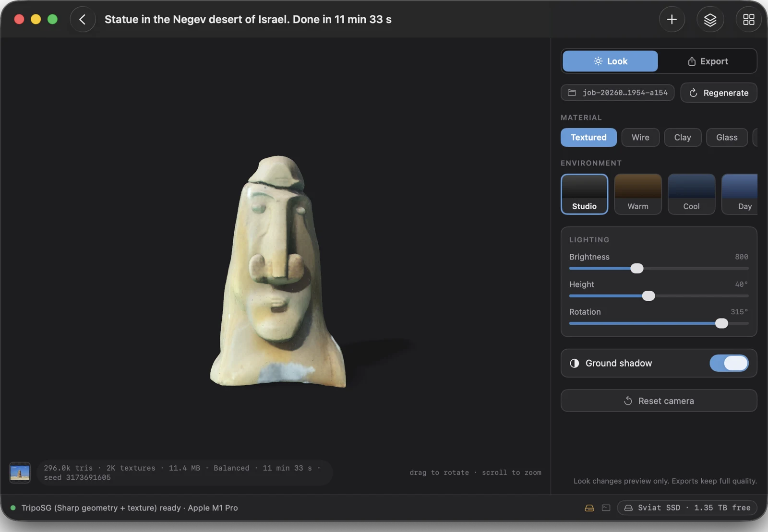Click the 'drag to rotate' hint text
Viewport: 768px width, 532px height.
click(439, 473)
